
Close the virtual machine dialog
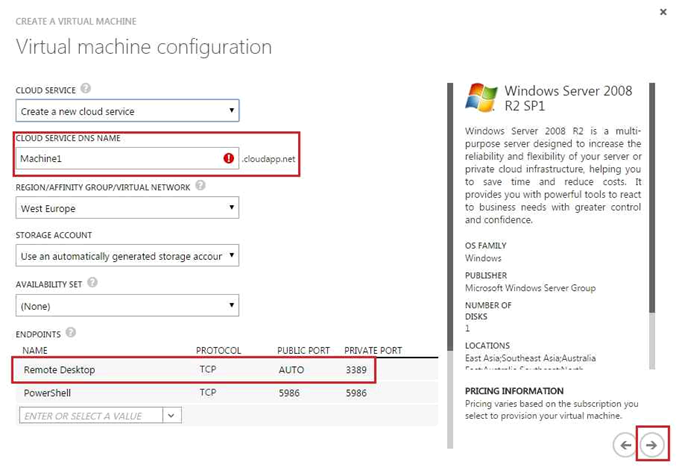click(x=663, y=12)
